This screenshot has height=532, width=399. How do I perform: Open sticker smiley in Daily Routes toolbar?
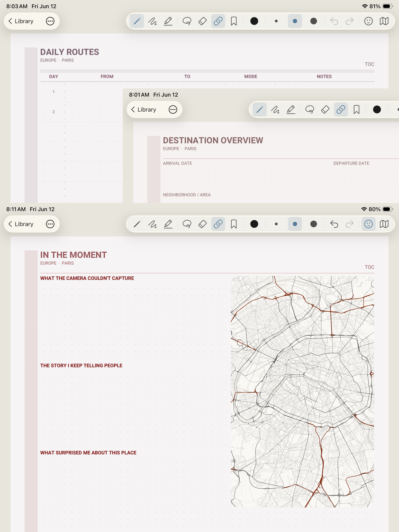coord(368,21)
